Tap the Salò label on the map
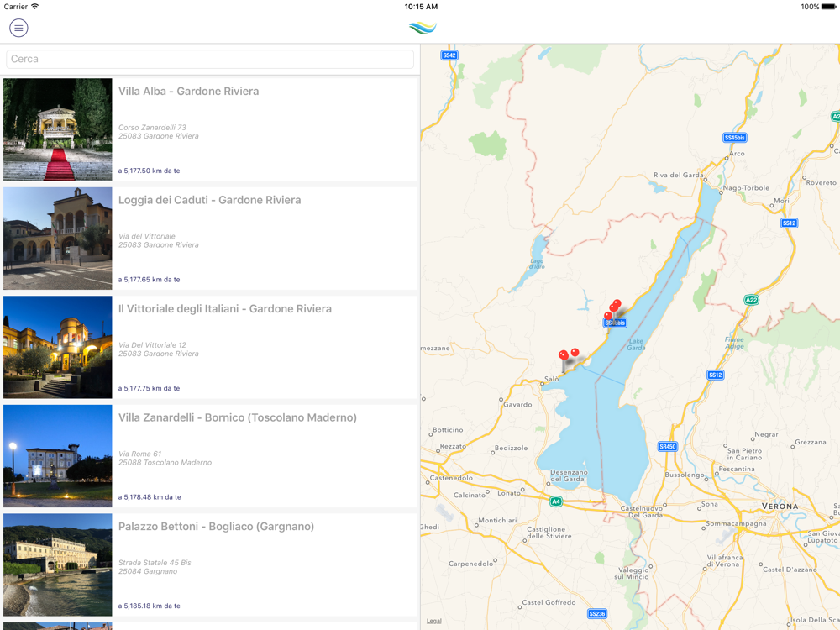 point(551,379)
